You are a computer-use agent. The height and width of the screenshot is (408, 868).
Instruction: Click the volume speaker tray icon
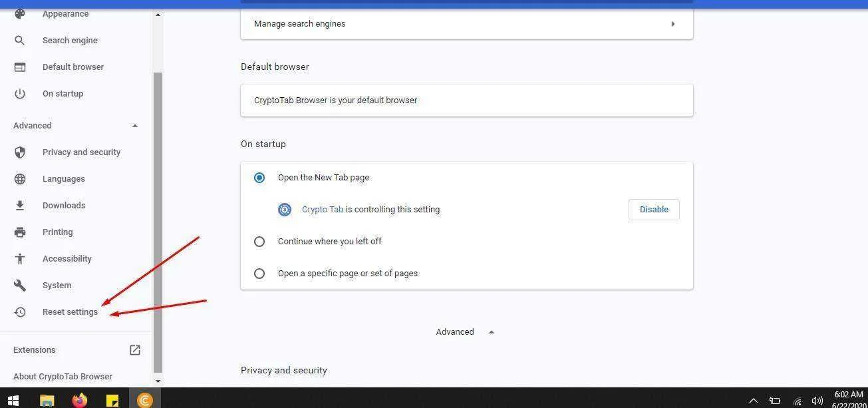pos(817,401)
